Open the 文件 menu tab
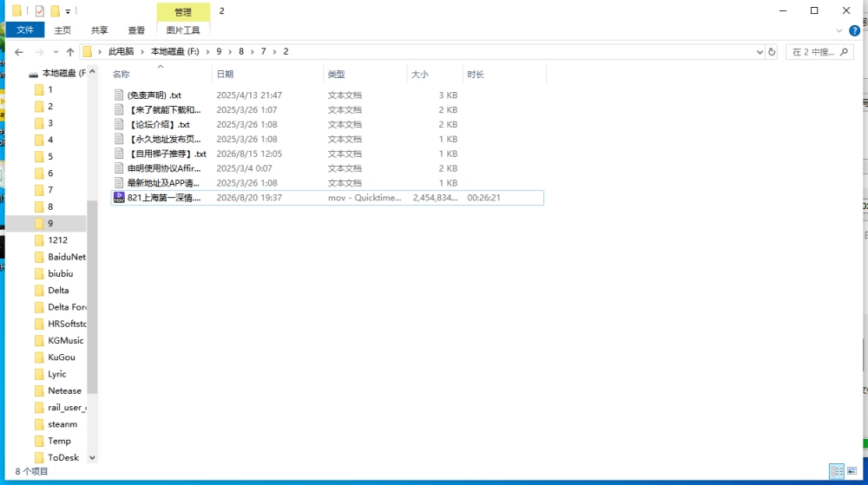The width and height of the screenshot is (868, 485). coord(25,29)
